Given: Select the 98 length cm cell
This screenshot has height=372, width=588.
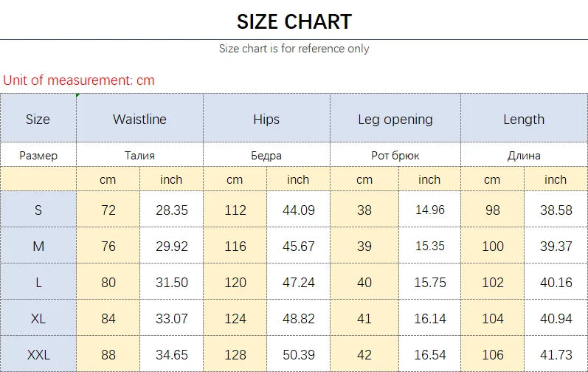Looking at the screenshot, I should coord(492,210).
